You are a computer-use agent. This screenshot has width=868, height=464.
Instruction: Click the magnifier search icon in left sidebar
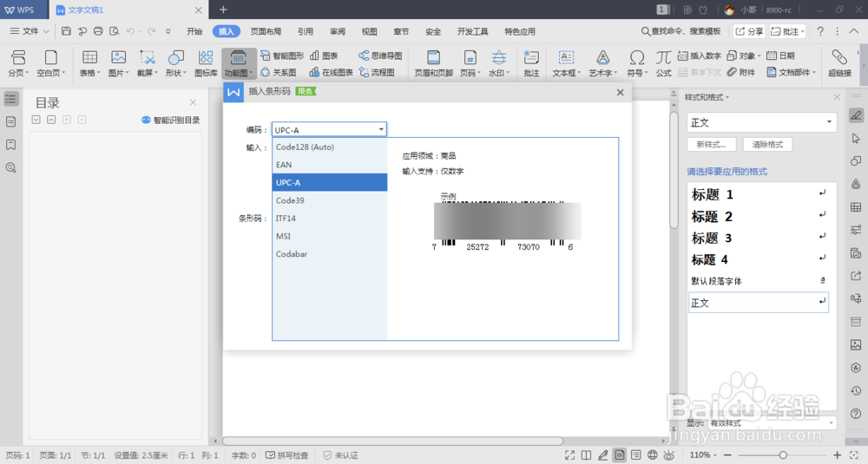pos(11,168)
